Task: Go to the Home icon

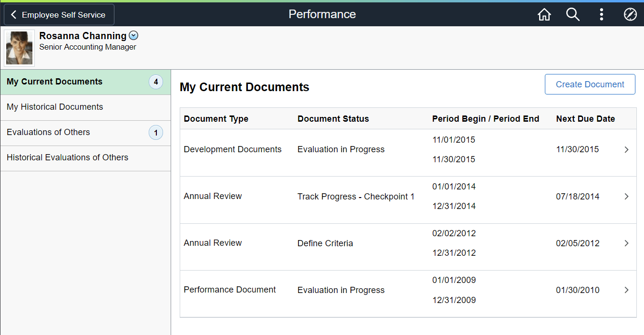Action: coord(544,15)
